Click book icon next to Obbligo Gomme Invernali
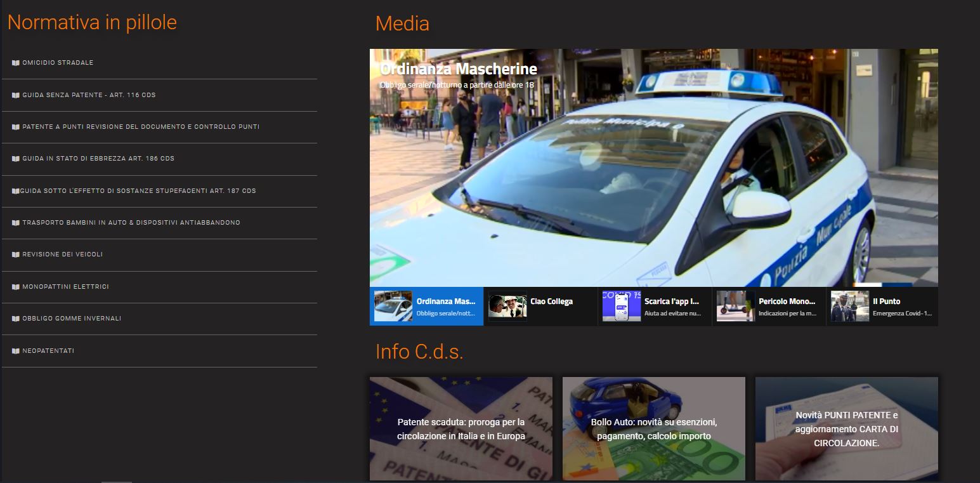The height and width of the screenshot is (483, 980). coord(16,319)
